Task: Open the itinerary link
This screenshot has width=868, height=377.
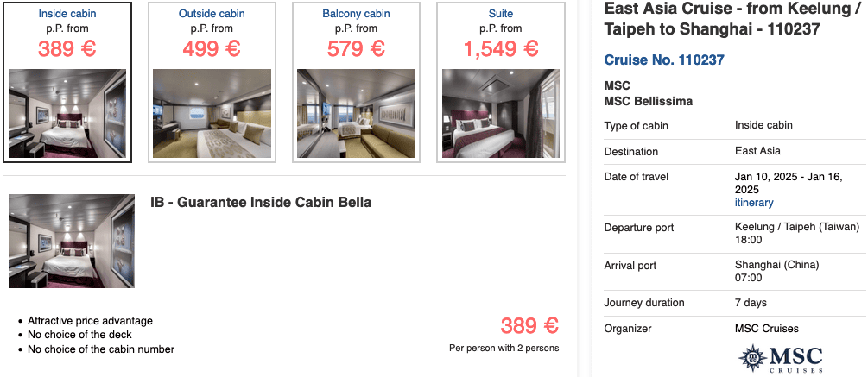Action: pyautogui.click(x=754, y=203)
